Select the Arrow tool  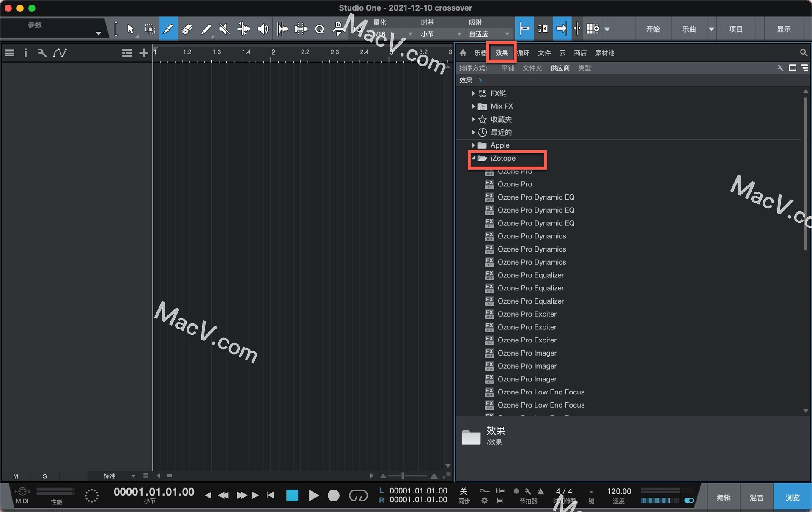coord(130,29)
